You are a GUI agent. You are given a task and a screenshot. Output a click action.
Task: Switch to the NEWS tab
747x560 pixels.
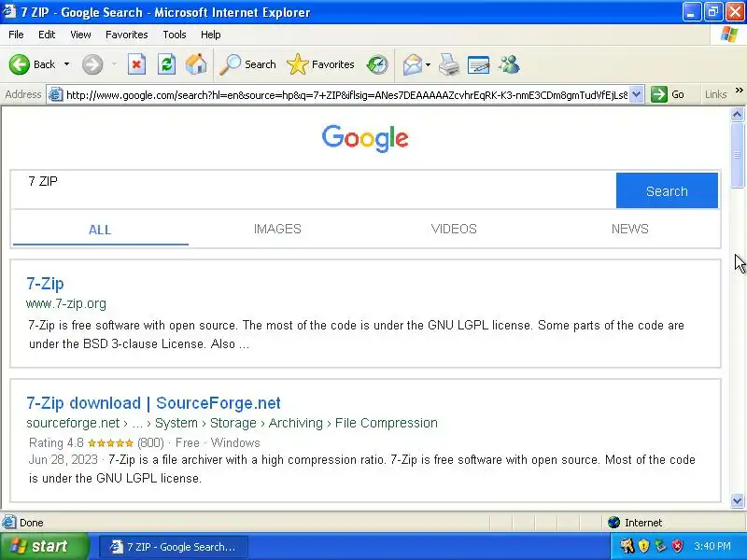[x=629, y=229]
